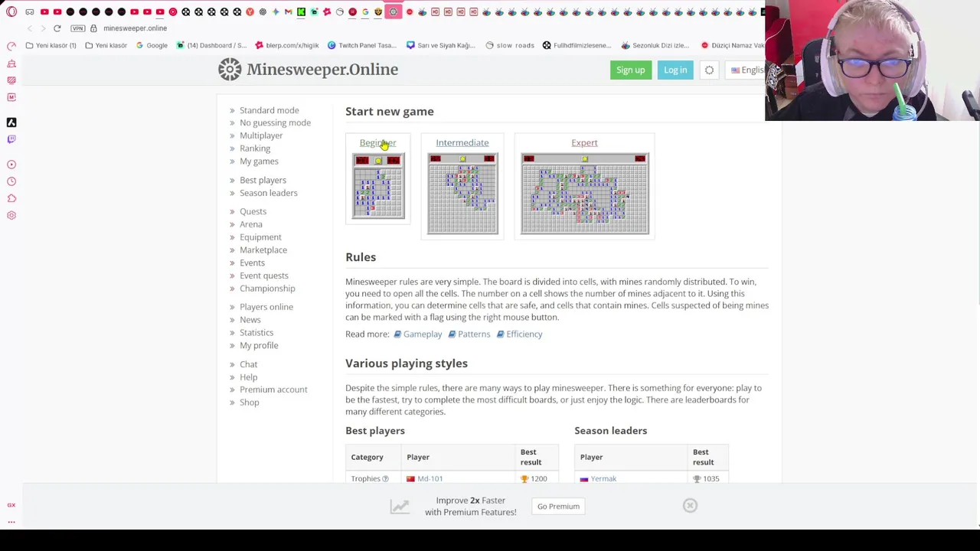Open the three-dots sidebar setup icon
Screen dimensions: 980x551
[x=11, y=522]
